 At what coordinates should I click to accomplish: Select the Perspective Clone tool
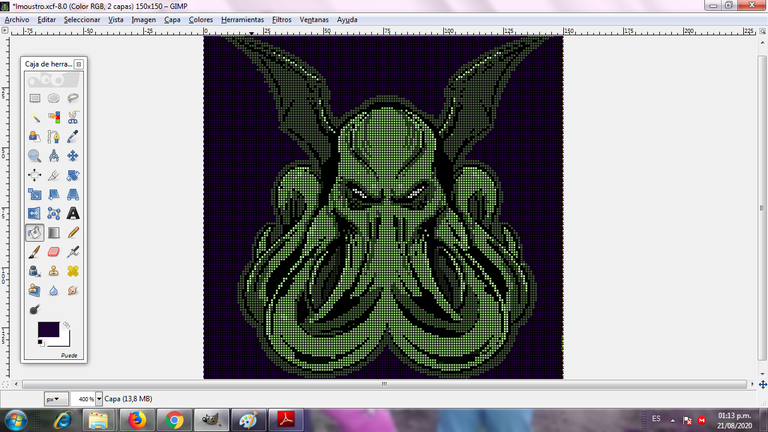pos(34,290)
